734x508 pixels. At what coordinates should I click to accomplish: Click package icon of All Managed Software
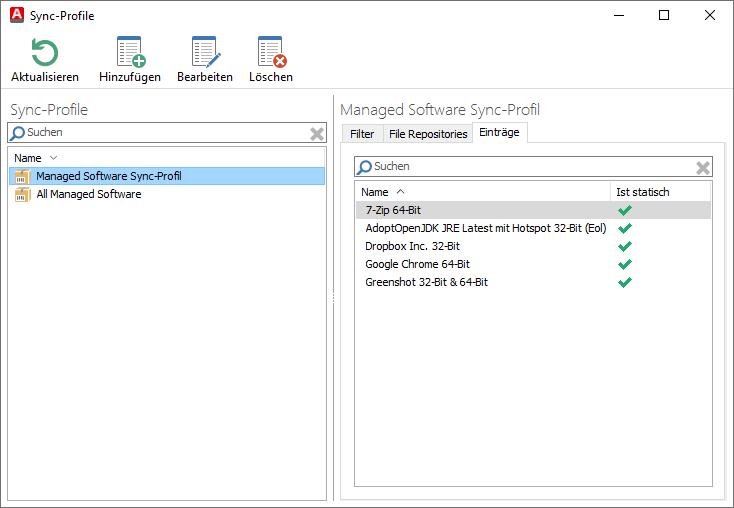pyautogui.click(x=22, y=194)
